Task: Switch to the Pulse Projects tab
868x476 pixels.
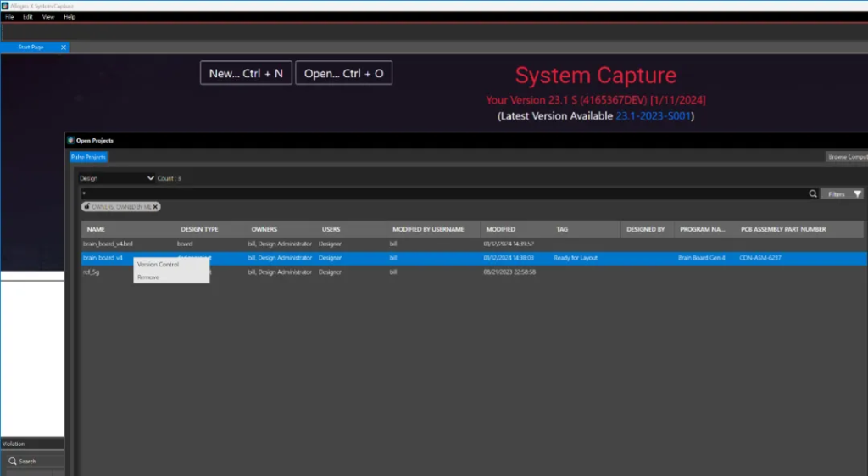Action: (88, 157)
